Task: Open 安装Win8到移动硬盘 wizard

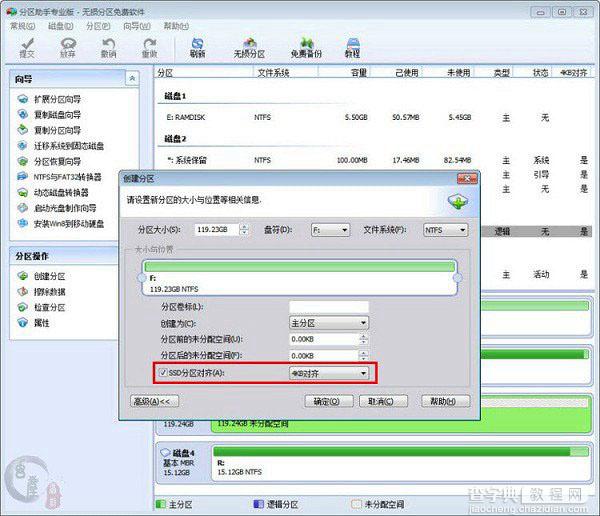Action: click(61, 224)
